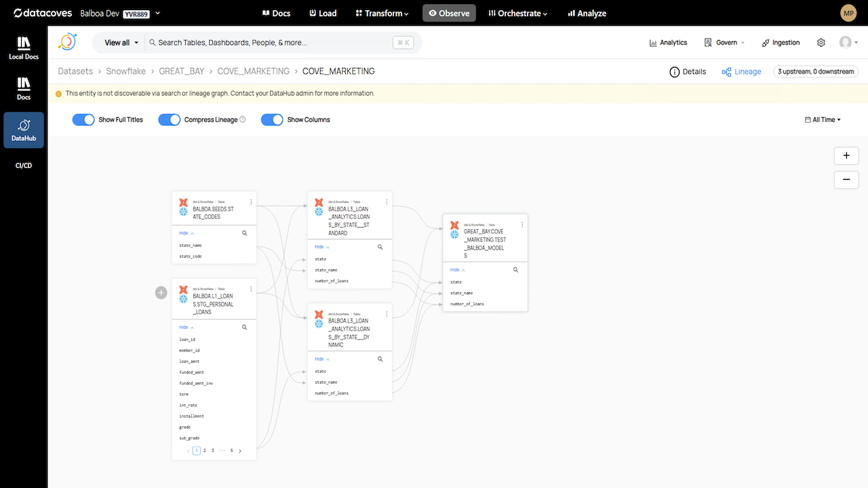This screenshot has width=868, height=488.
Task: Search columns in LOANS_BY_STATE__DYNAMIC node
Action: (x=380, y=359)
